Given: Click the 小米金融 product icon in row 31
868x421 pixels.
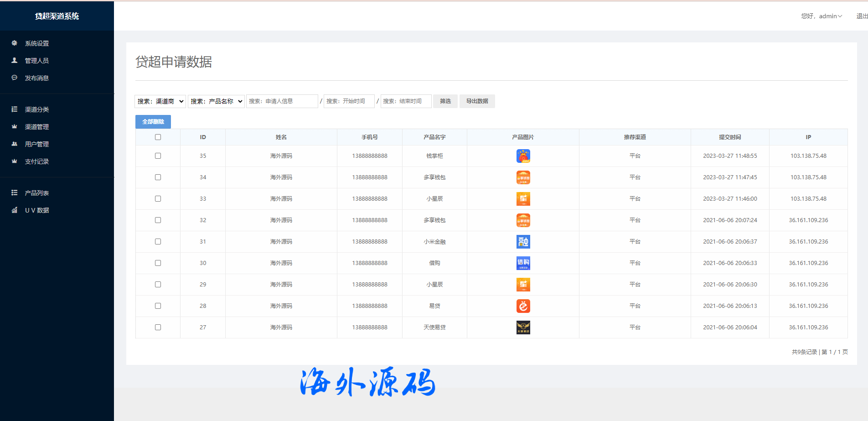Looking at the screenshot, I should pyautogui.click(x=523, y=242).
